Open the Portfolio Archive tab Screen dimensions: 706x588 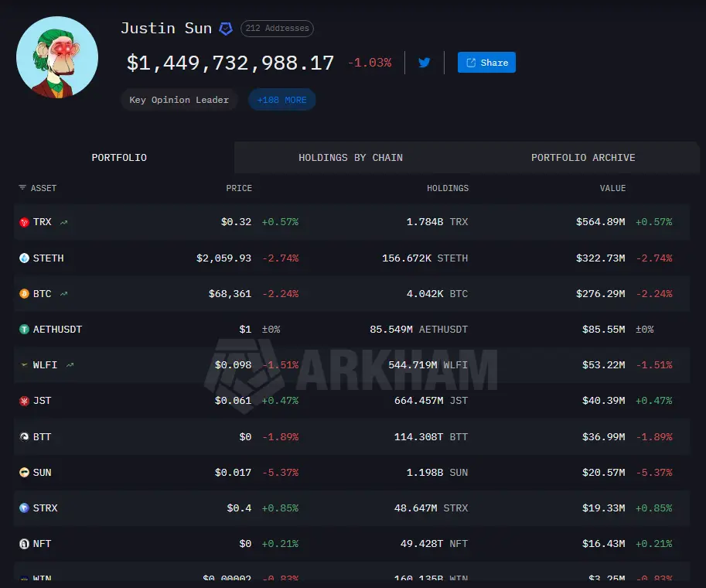tap(582, 158)
